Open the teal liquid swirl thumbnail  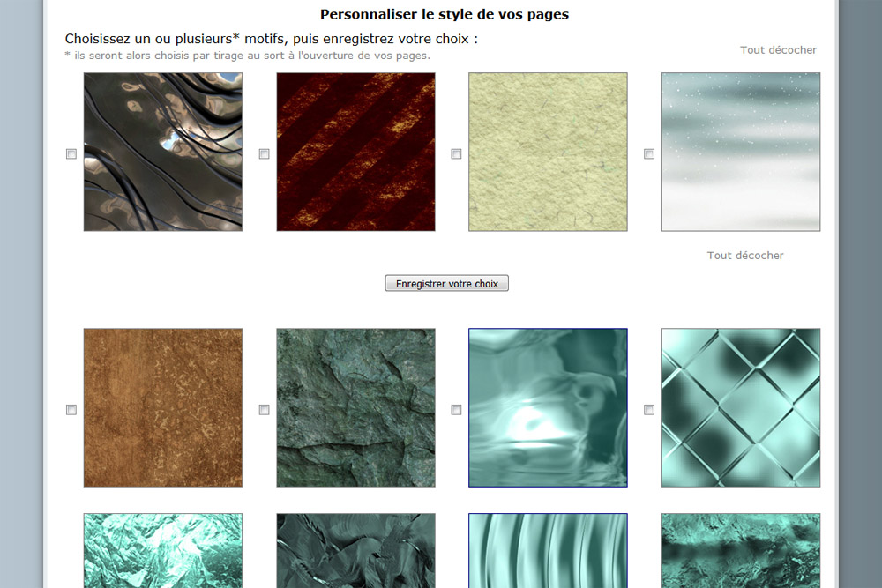pyautogui.click(x=548, y=407)
